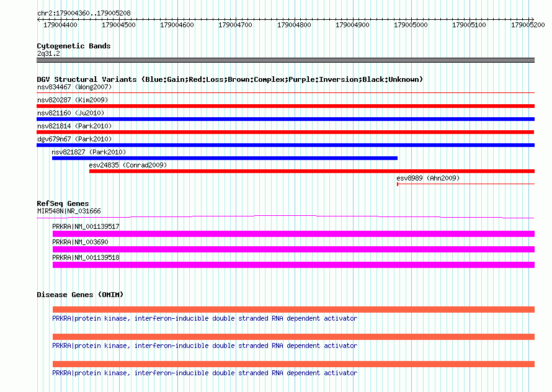Screen dimensions: 552x392
Task: Click ruler tick label 179004600
Action: 177,25
